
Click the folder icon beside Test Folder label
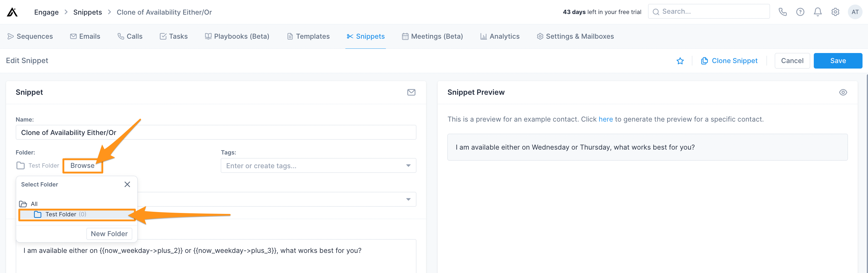point(20,165)
